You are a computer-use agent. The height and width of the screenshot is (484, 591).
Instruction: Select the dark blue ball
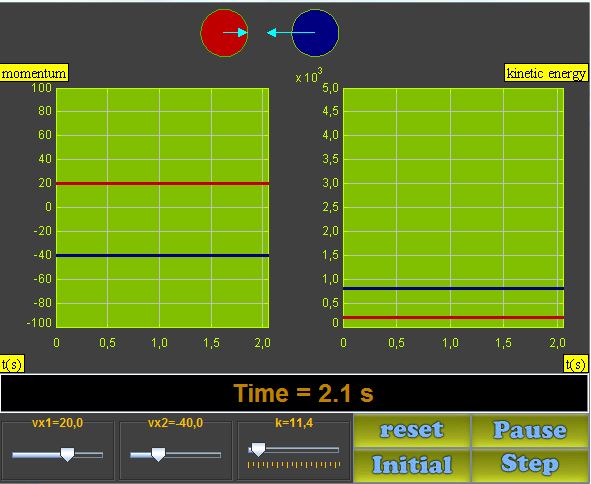(x=315, y=33)
